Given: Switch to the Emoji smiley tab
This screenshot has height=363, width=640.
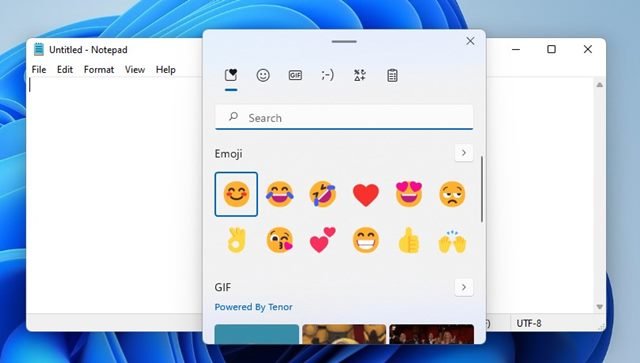Looking at the screenshot, I should click(263, 75).
